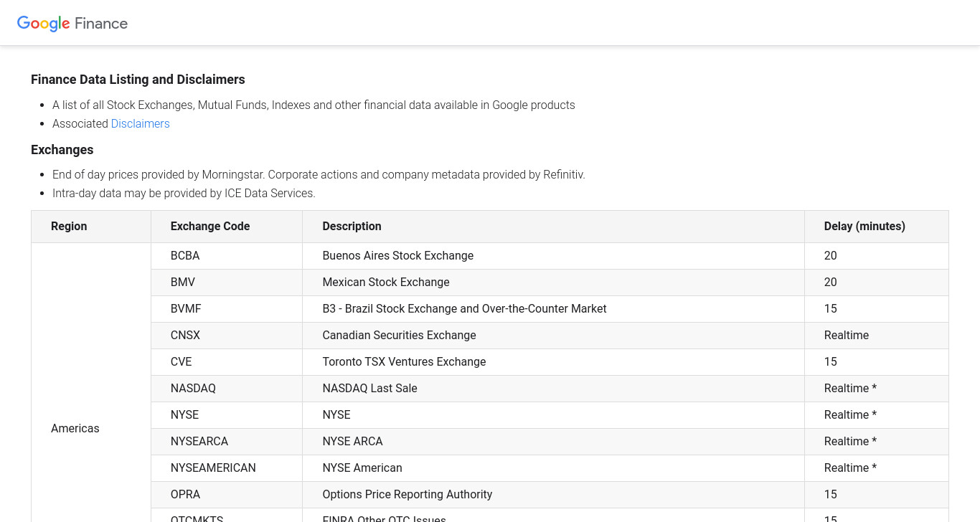Click the Region column header

[x=91, y=227]
